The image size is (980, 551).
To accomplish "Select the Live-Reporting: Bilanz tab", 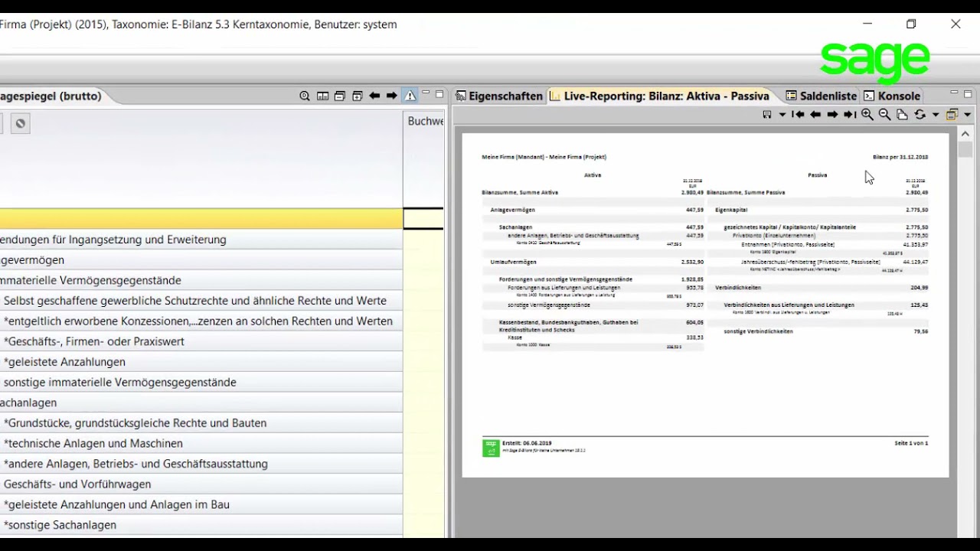I will point(659,96).
